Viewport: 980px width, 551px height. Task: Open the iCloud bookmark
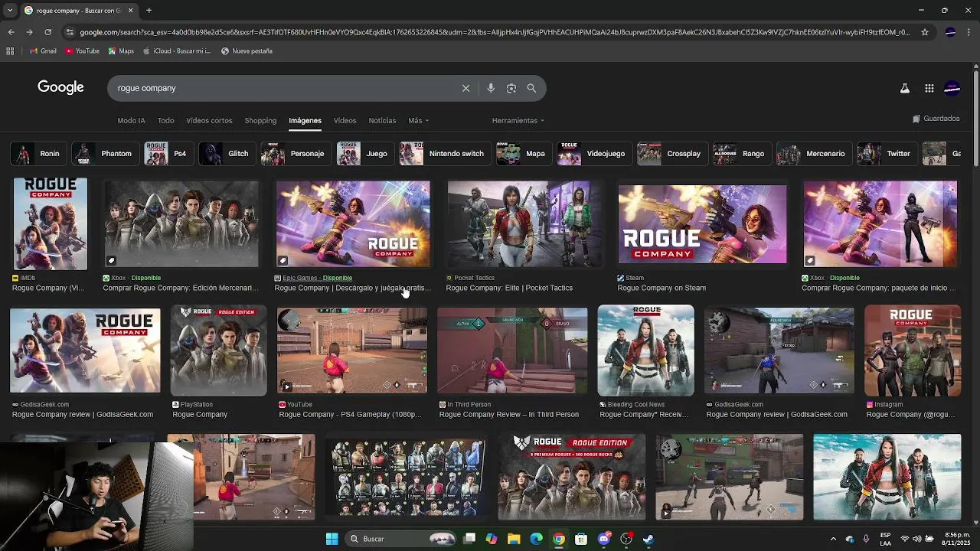176,51
